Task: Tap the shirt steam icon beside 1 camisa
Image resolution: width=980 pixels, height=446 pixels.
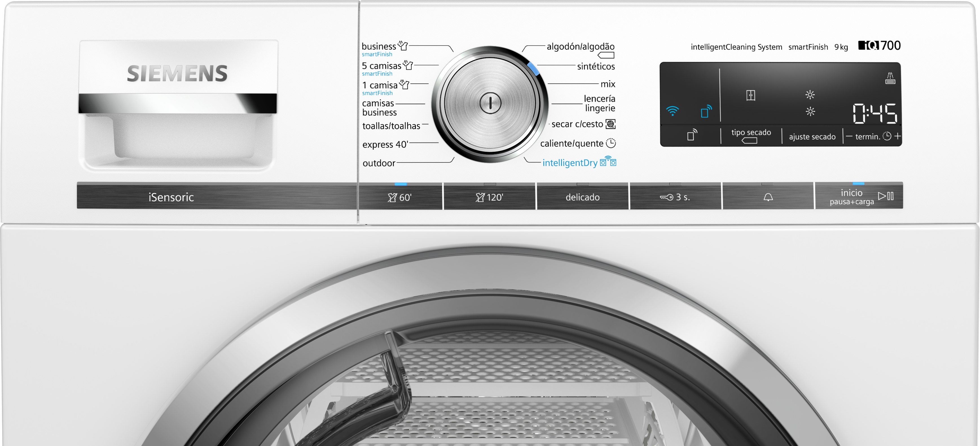Action: point(405,84)
